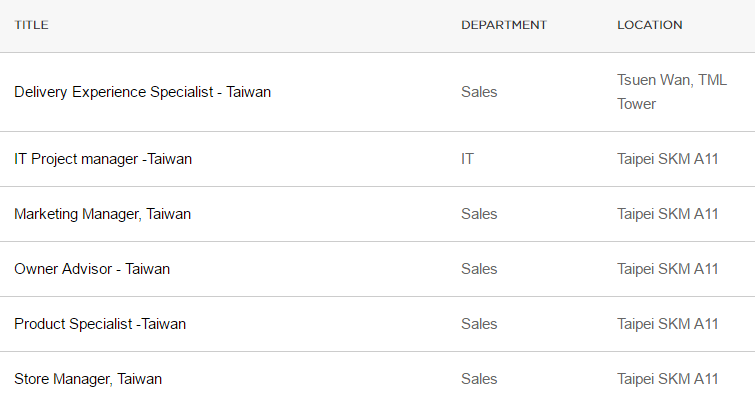Click Taipei SKM A11 in Marketing Manager row
The width and height of the screenshot is (755, 399).
pos(668,214)
